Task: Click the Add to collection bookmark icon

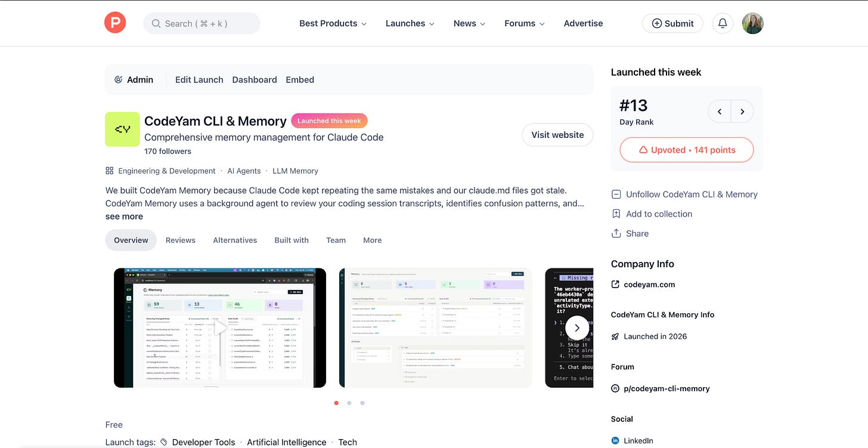Action: coord(616,214)
